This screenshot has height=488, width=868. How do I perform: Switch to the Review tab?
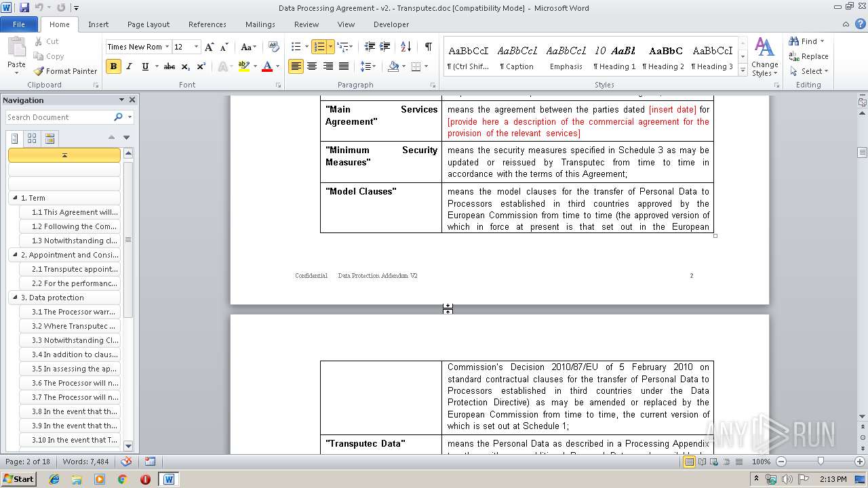[307, 24]
